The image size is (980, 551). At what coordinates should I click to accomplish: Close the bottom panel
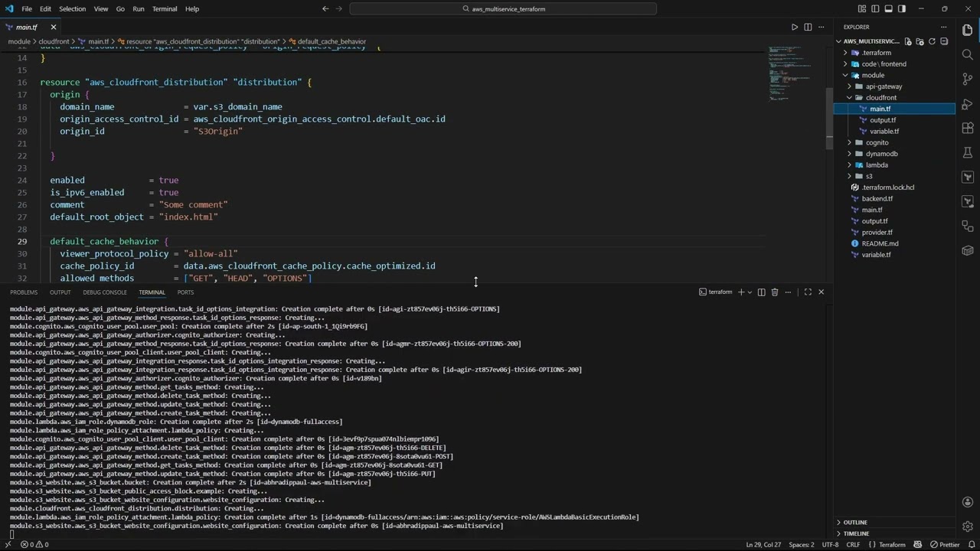tap(821, 292)
